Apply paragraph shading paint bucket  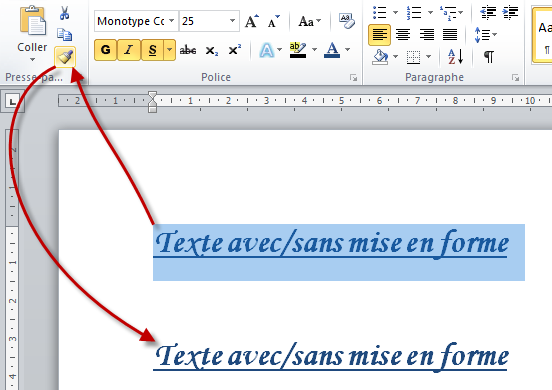point(380,57)
